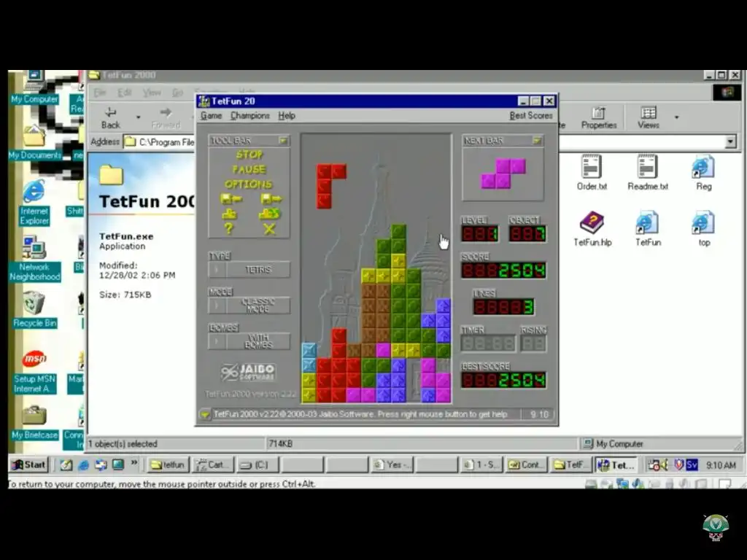Click the Start button on taskbar
The image size is (747, 560).
pyautogui.click(x=29, y=464)
